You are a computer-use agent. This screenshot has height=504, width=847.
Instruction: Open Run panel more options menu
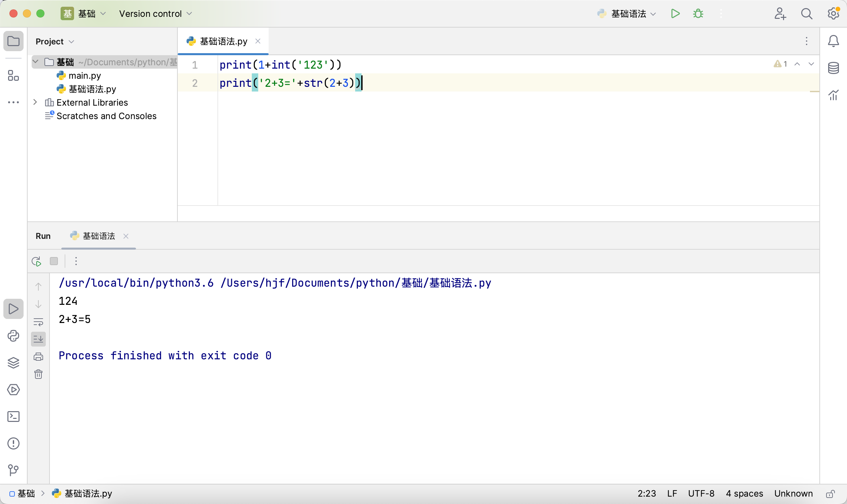(x=76, y=261)
